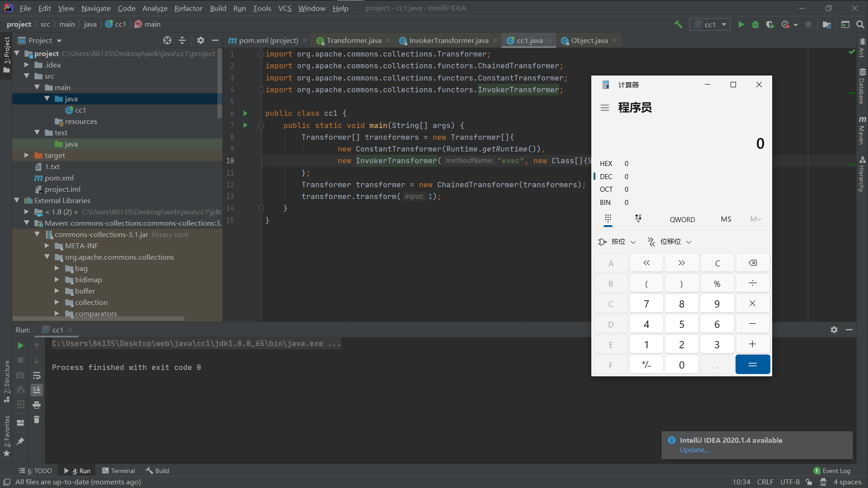
Task: Run cc1 with the green play icon
Action: click(x=741, y=24)
